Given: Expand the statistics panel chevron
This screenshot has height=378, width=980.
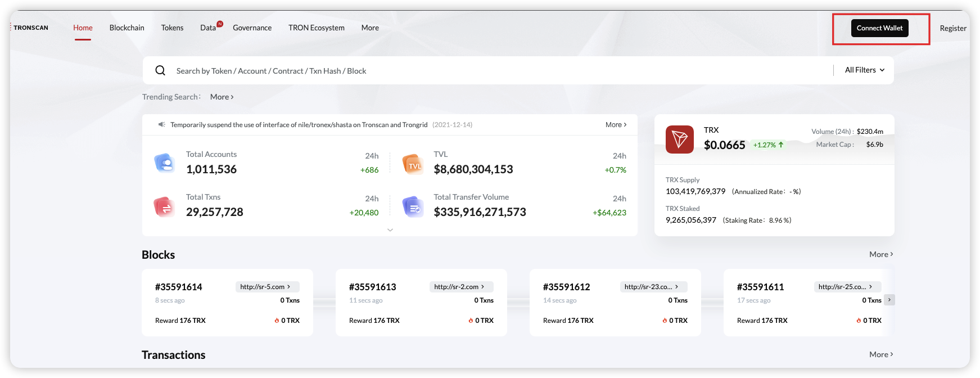Looking at the screenshot, I should [x=390, y=229].
